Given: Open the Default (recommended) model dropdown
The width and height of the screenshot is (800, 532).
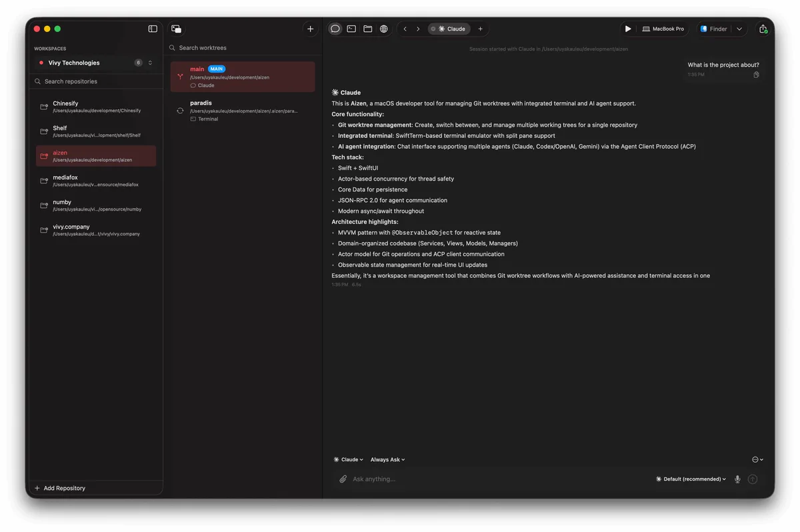Looking at the screenshot, I should tap(691, 479).
